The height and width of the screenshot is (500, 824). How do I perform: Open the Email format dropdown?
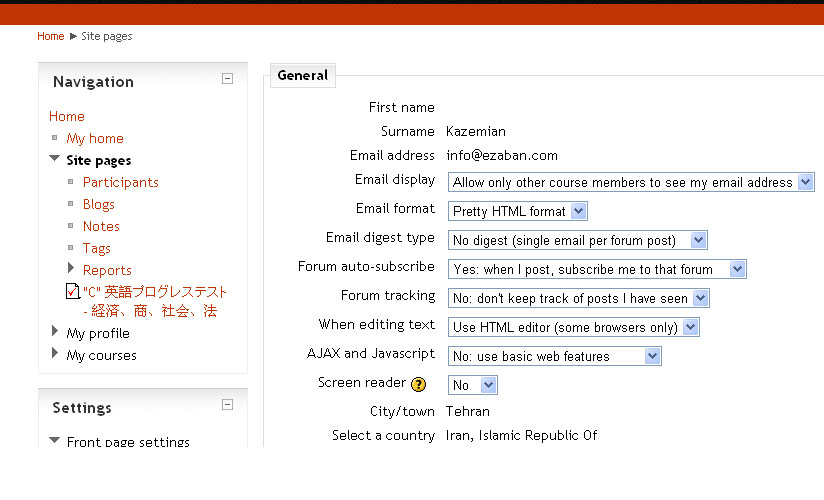coord(518,211)
